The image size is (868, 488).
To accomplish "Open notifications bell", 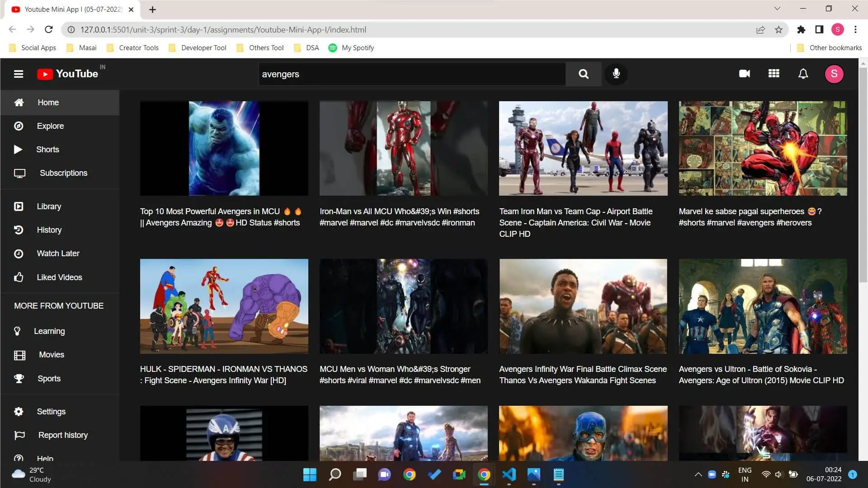I will point(803,74).
